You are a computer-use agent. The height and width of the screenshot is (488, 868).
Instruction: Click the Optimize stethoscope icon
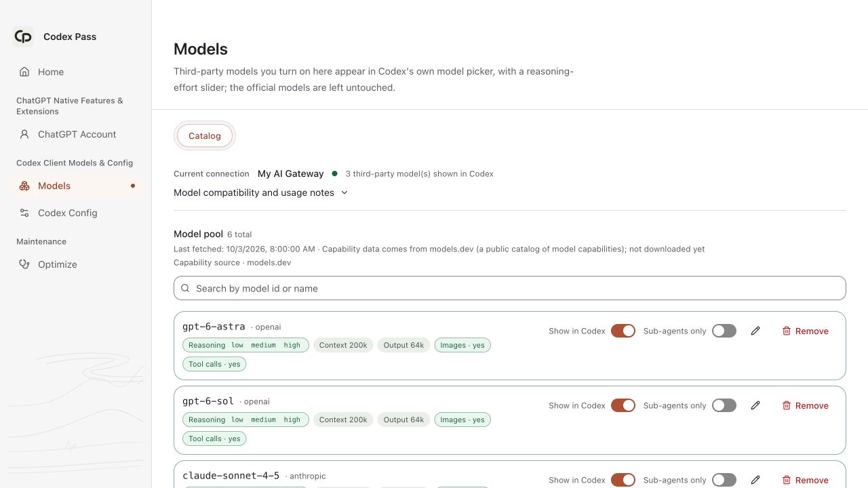pyautogui.click(x=24, y=264)
